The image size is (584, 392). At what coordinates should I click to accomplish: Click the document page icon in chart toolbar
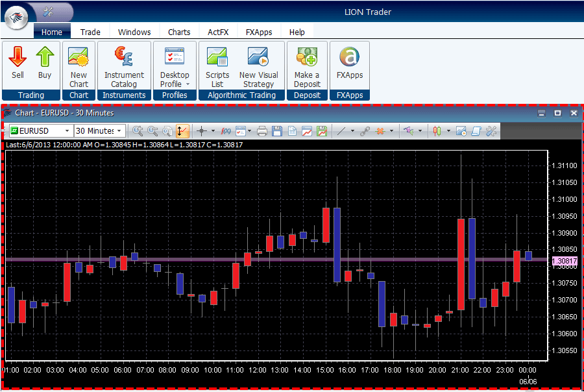coord(292,131)
